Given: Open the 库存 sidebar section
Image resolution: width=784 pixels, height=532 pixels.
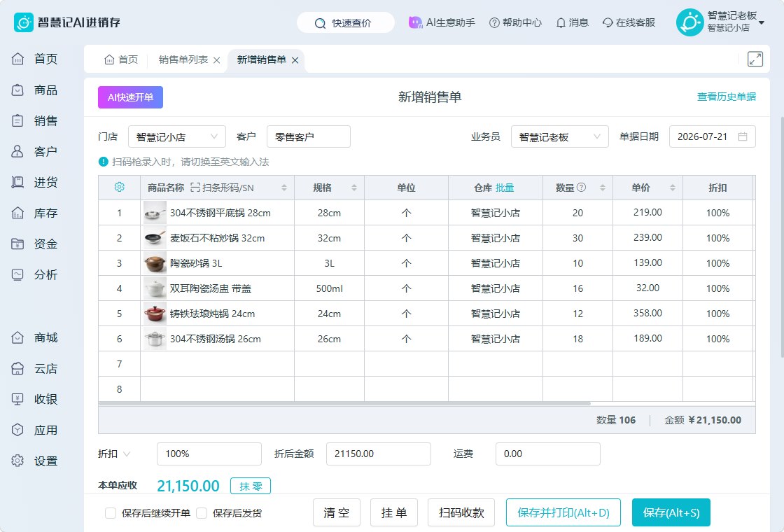Looking at the screenshot, I should click(34, 213).
